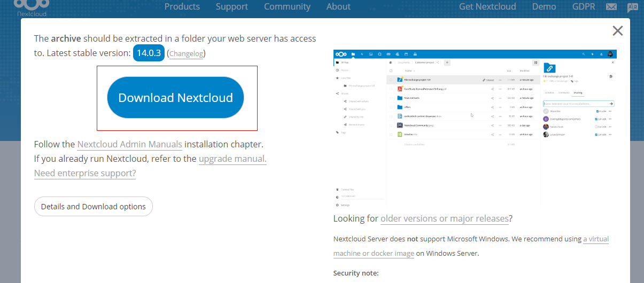Follow the upgrade manual link
The width and height of the screenshot is (644, 283).
(x=232, y=159)
